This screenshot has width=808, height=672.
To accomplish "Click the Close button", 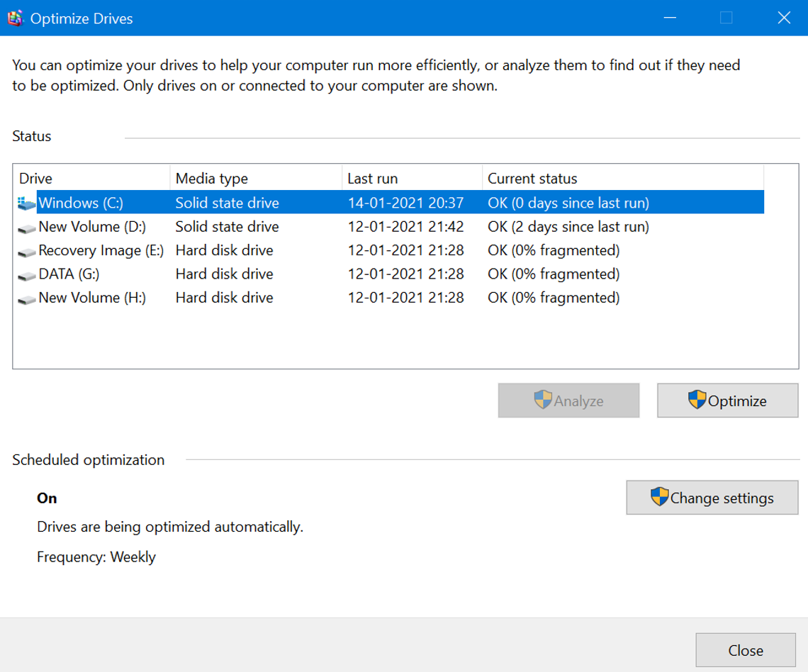I will 745,650.
